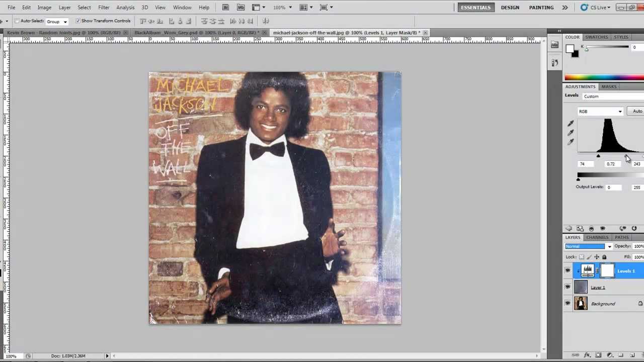The height and width of the screenshot is (362, 644).
Task: Add layer mask from Layers panel bottom
Action: tap(598, 355)
